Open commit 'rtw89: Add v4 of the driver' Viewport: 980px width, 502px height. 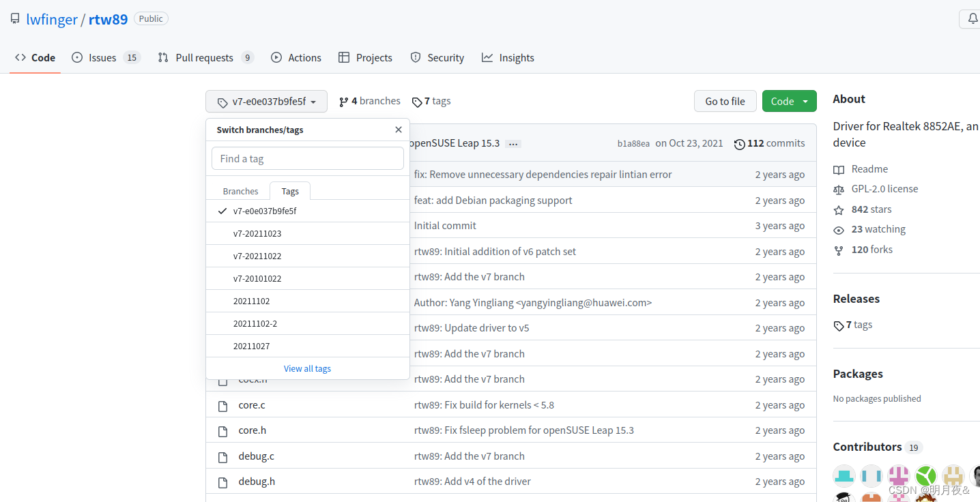472,481
